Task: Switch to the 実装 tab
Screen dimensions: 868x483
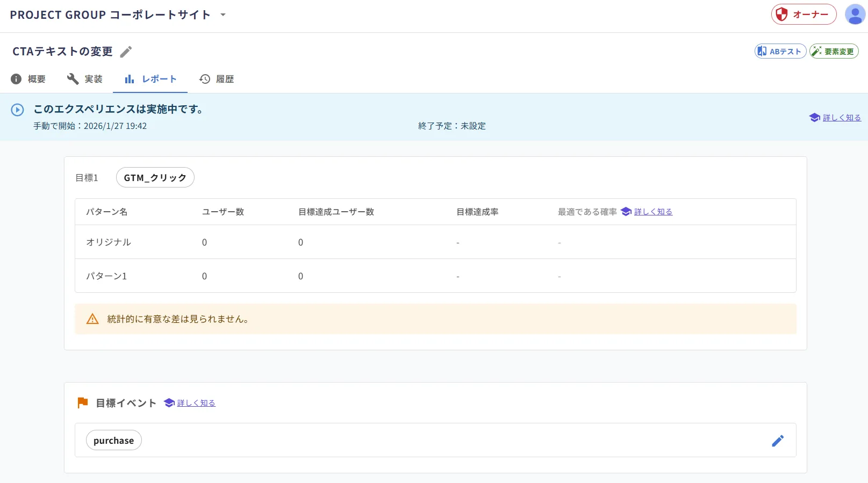Action: pyautogui.click(x=85, y=79)
